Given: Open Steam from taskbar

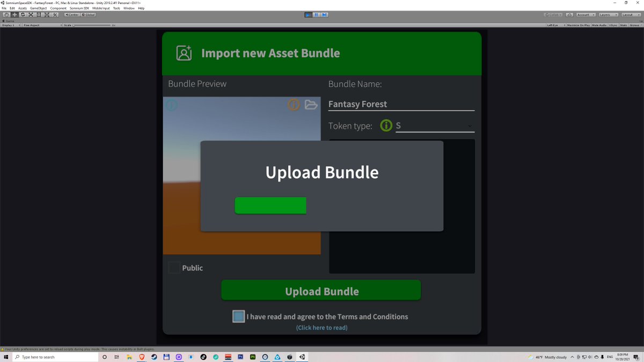Looking at the screenshot, I should click(x=154, y=357).
